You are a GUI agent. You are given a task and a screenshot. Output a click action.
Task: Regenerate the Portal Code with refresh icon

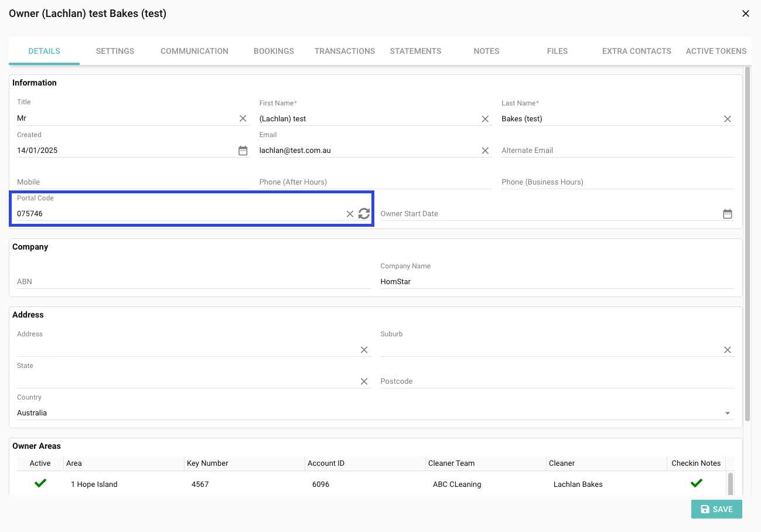pos(364,214)
